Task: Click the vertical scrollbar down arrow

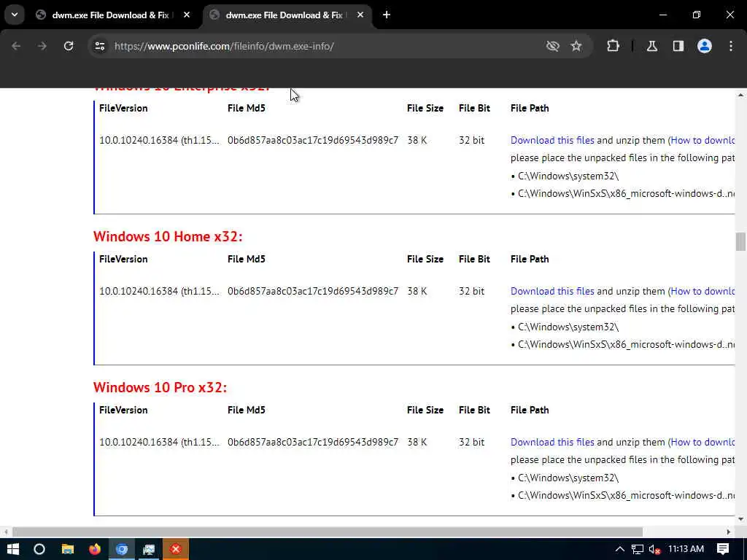Action: click(740, 519)
